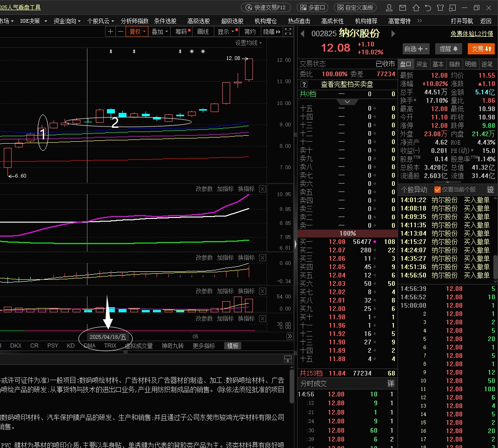
Task: Open the 叠加 overlay dropdown
Action: [160, 32]
